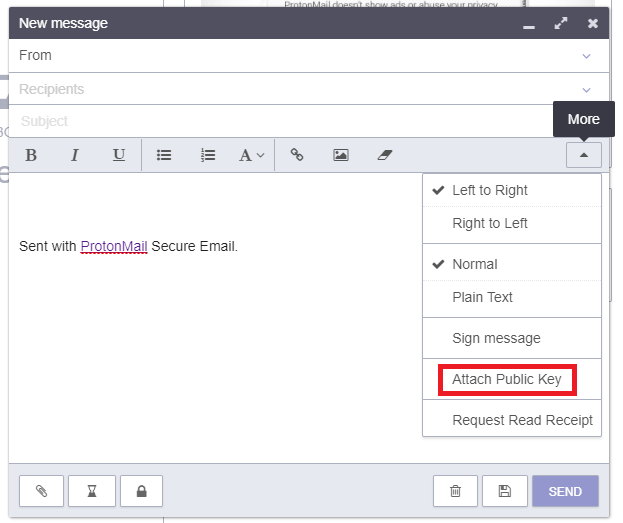Select Normal composer mode

click(512, 264)
